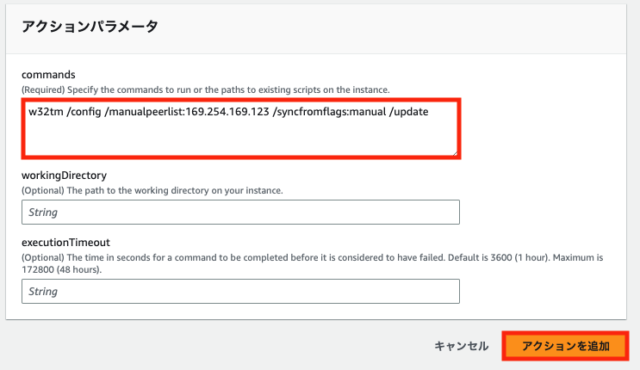Click the working directory path description text

[x=152, y=191]
